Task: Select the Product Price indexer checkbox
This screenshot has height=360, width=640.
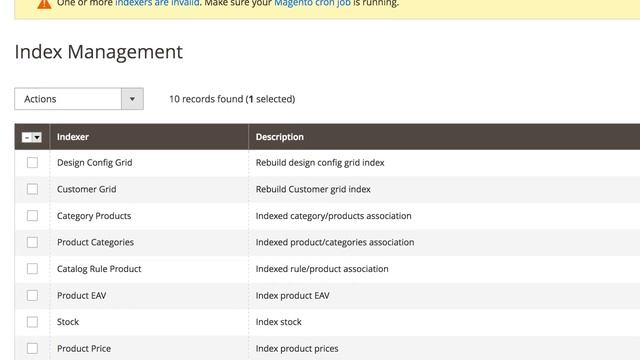Action: 32,348
